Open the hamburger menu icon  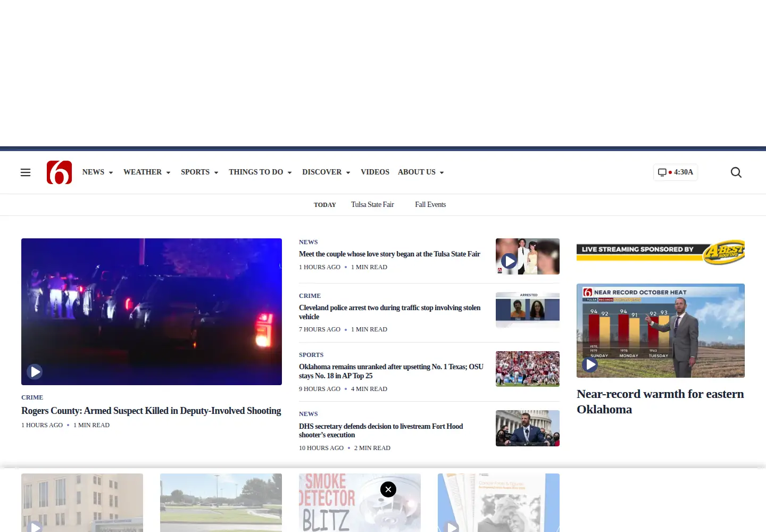pos(26,172)
